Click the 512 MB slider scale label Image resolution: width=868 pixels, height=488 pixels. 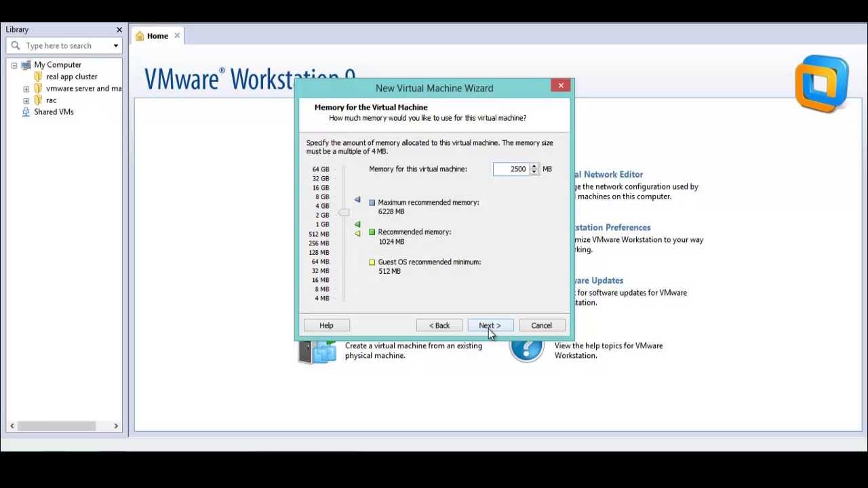pos(319,234)
